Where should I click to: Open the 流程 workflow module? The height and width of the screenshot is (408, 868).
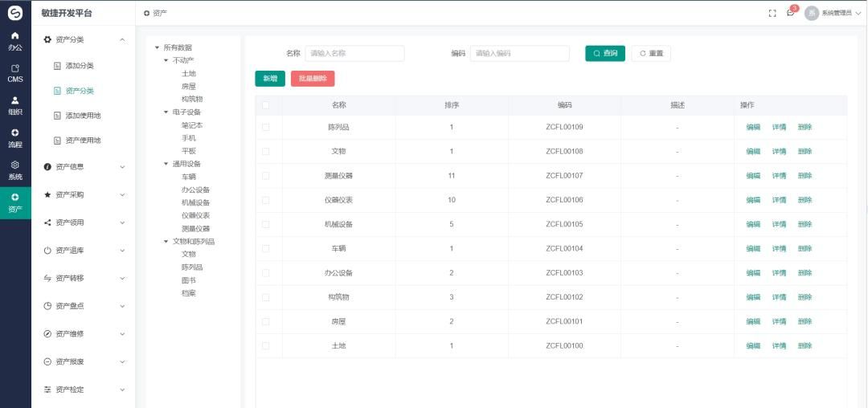click(15, 139)
